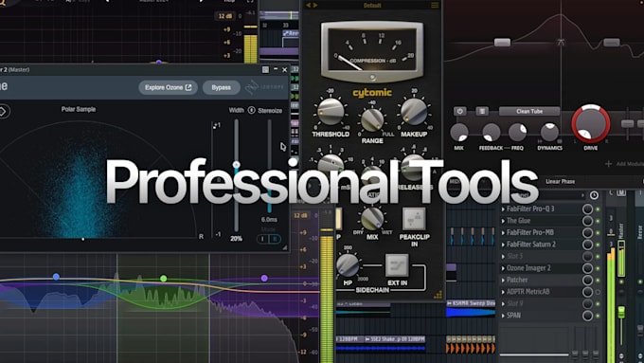
Task: Click the Default preset name in The Glue
Action: [372, 6]
